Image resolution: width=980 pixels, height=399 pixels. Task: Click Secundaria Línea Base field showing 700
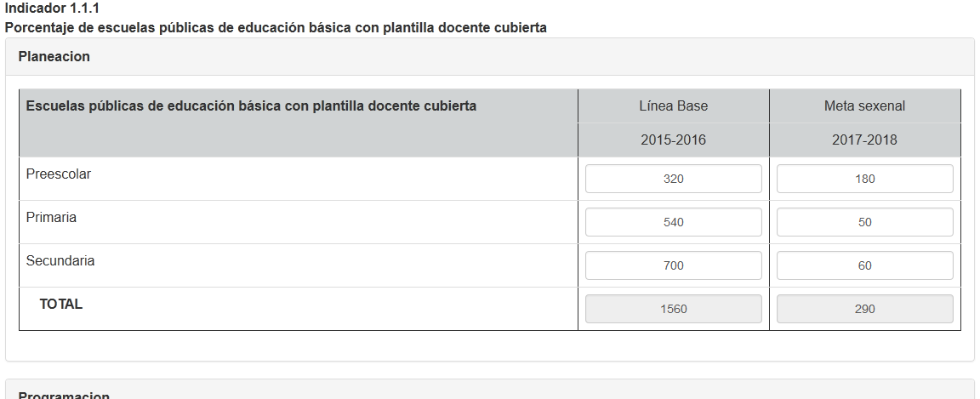pos(673,265)
